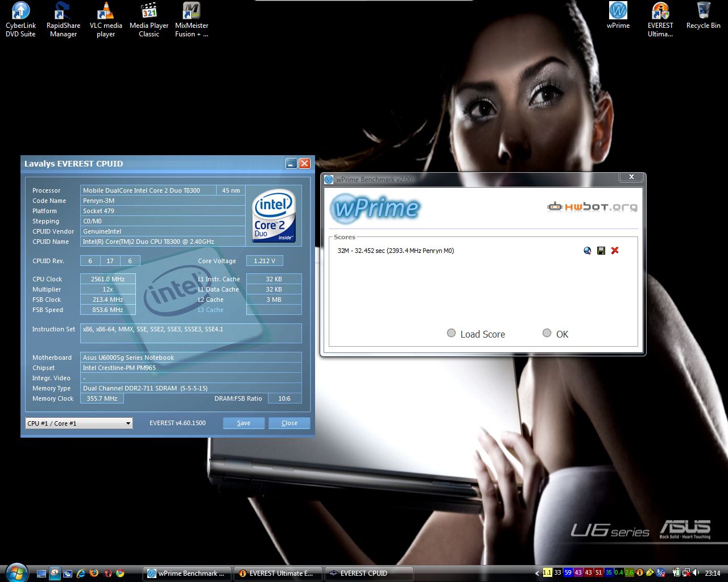The height and width of the screenshot is (582, 728).
Task: Click EVEREST info tray icon
Action: point(640,573)
